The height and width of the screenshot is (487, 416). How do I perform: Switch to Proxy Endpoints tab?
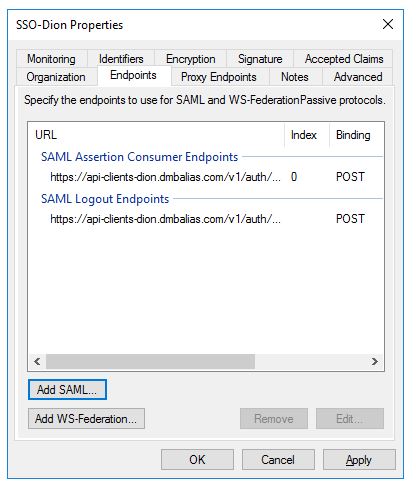coord(219,77)
